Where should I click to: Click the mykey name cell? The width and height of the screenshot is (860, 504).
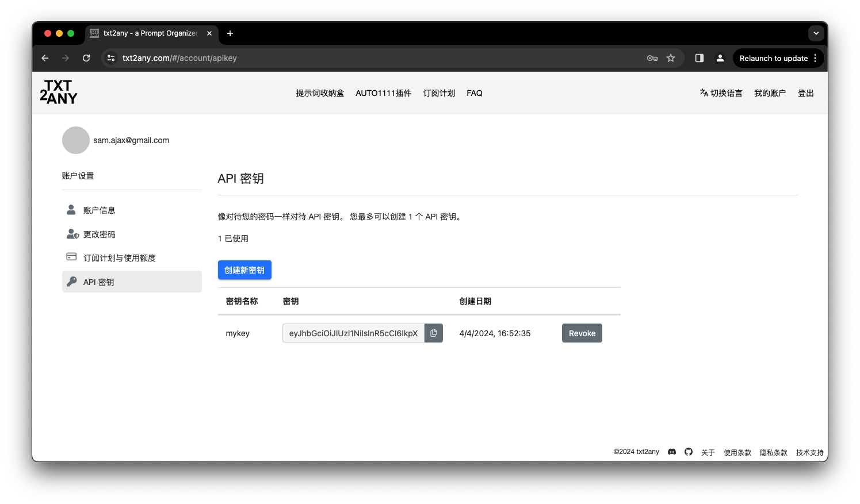(x=238, y=333)
